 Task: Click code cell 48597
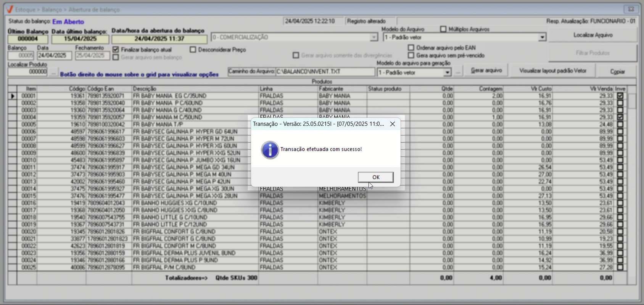pyautogui.click(x=62, y=132)
